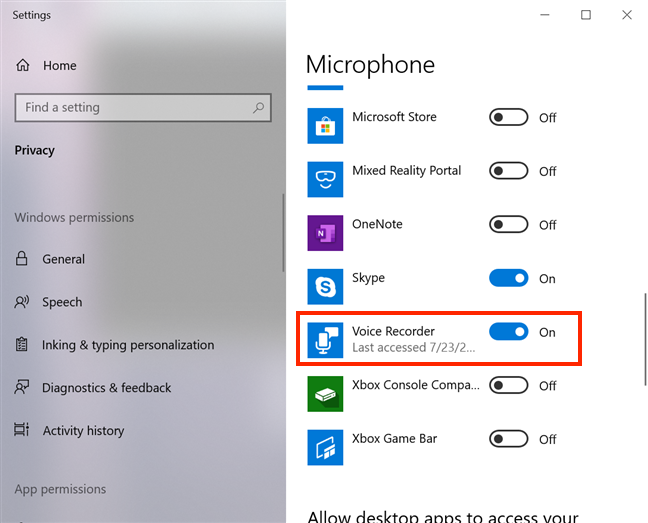Click the Mixed Reality Portal app icon
The height and width of the screenshot is (523, 648).
(325, 179)
